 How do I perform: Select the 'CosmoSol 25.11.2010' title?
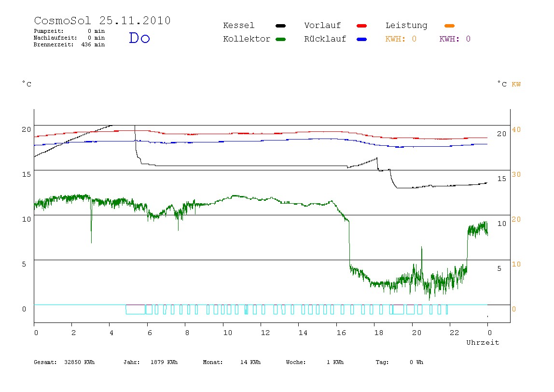[x=102, y=20]
